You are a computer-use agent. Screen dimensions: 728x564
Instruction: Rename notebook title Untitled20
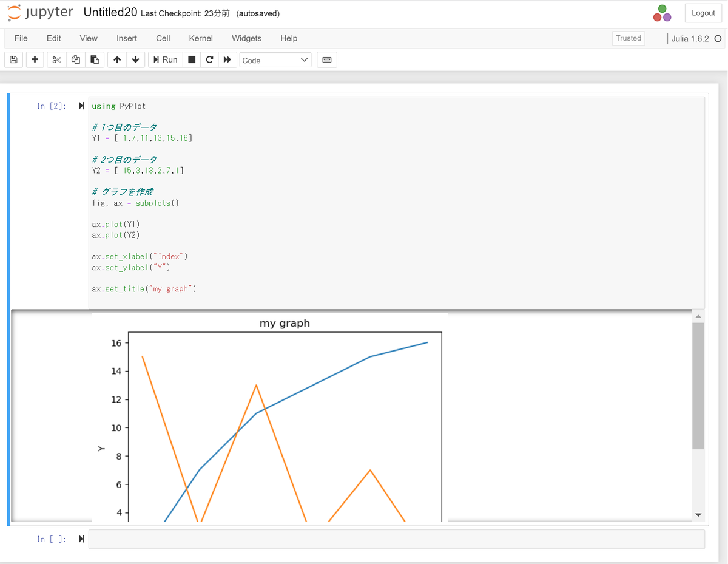pos(110,13)
